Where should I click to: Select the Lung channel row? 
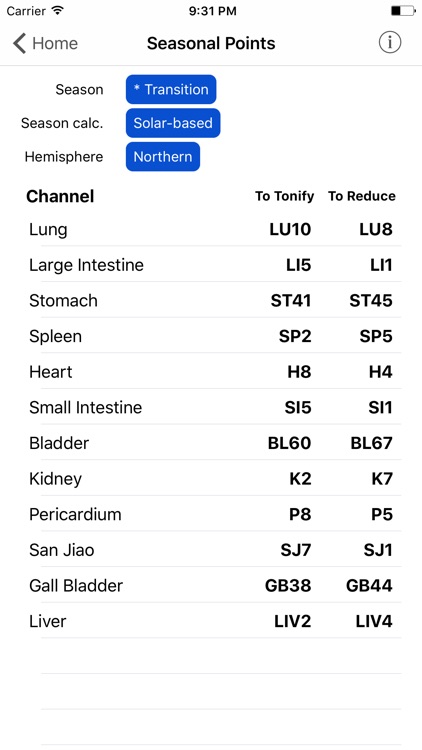pos(211,229)
